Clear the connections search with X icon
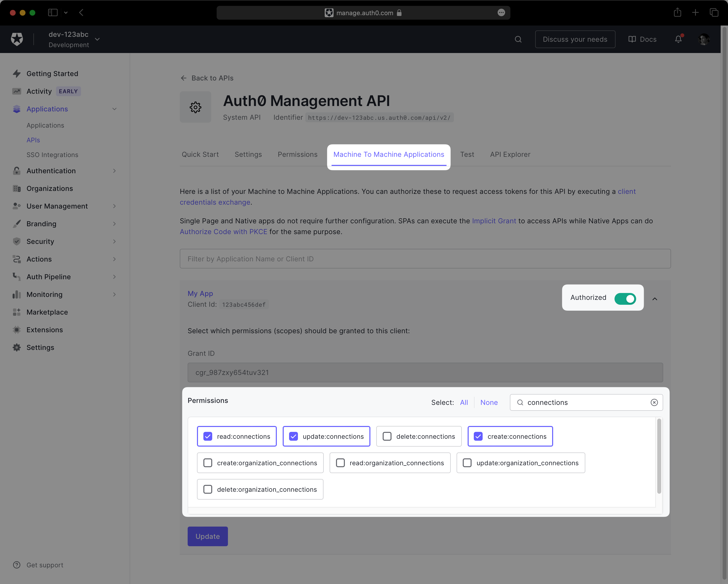728x584 pixels. click(x=654, y=402)
